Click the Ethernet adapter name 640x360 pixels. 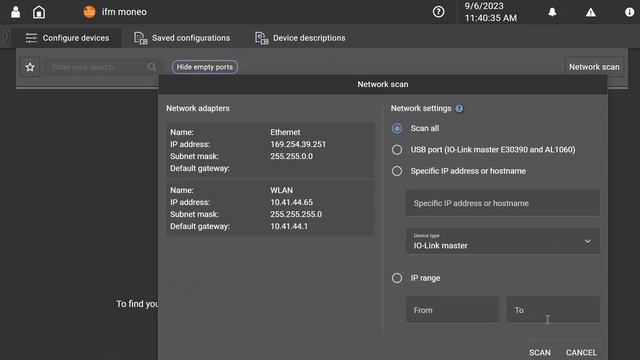click(x=285, y=132)
